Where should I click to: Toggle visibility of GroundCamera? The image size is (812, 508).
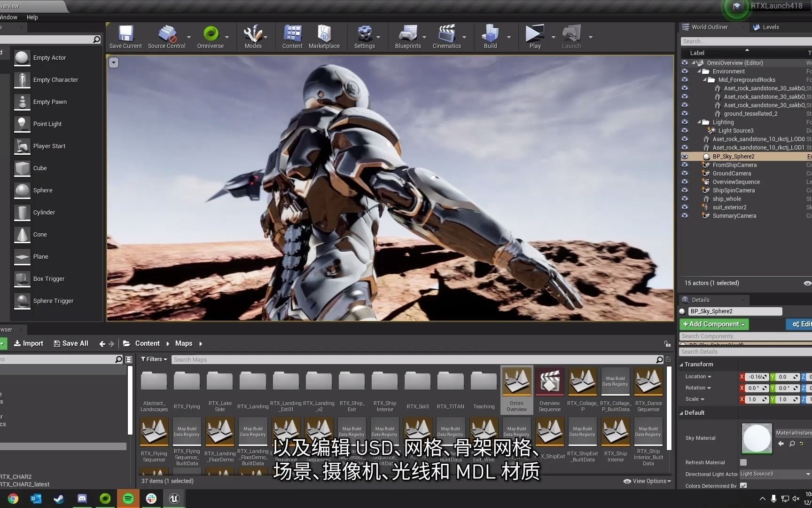(x=685, y=174)
